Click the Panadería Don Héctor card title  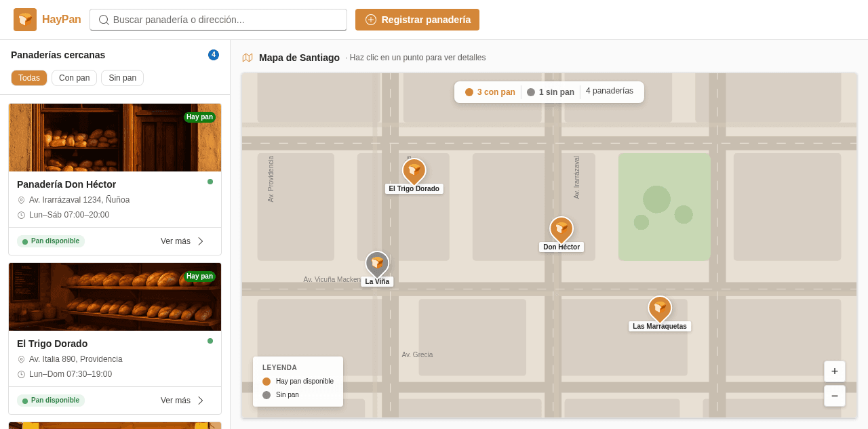[66, 184]
